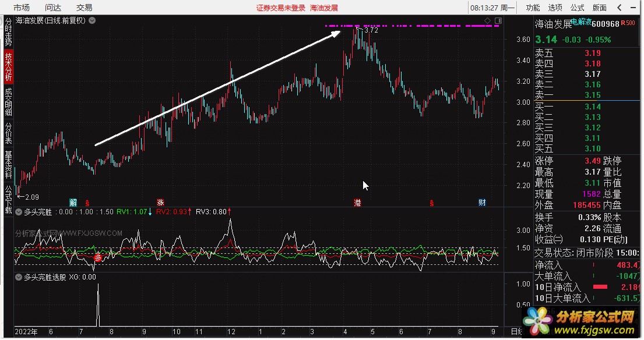Viewport: 644px width, 340px height.
Task: Expand the dropdown beside 海油发展(日线.前复权)
Action: pos(93,20)
